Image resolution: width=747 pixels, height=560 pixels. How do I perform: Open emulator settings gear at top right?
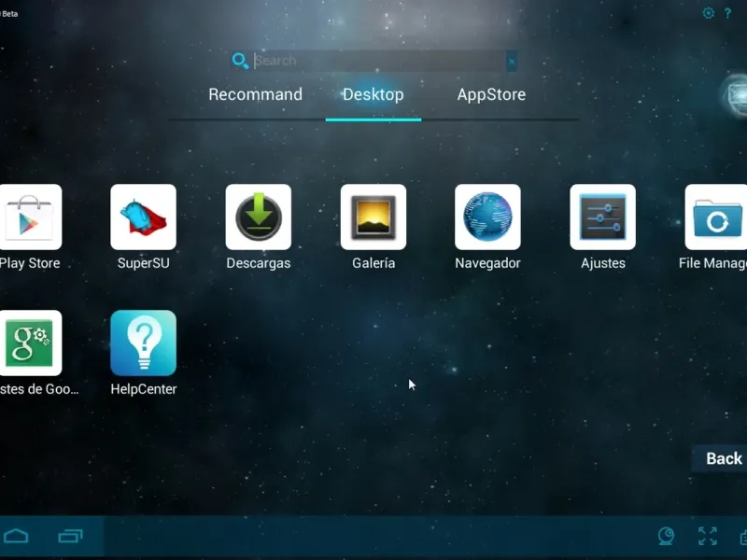(709, 13)
